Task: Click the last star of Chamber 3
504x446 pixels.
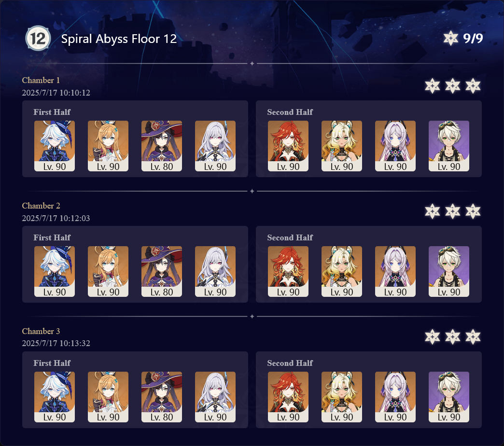Action: 473,337
